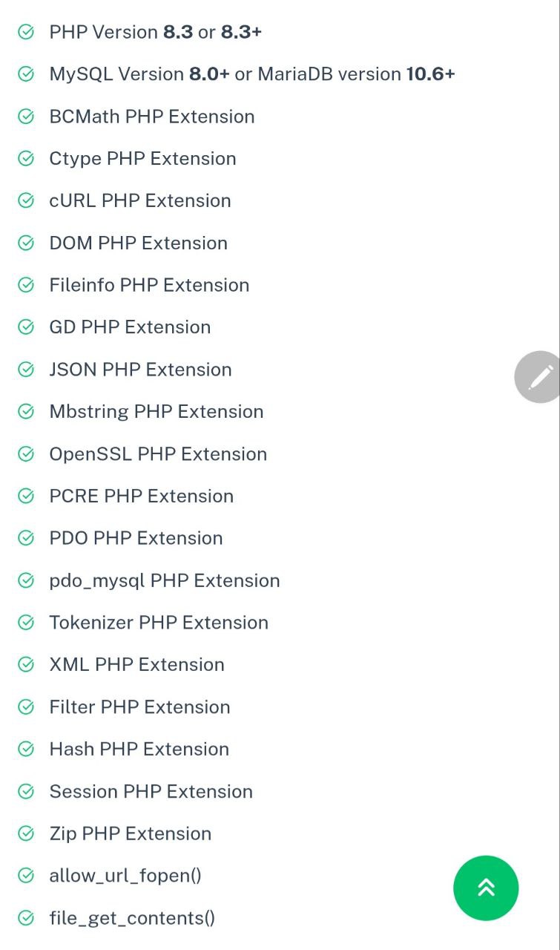Click check icon next to allow_url_fopen()
The height and width of the screenshot is (950, 560).
26,876
